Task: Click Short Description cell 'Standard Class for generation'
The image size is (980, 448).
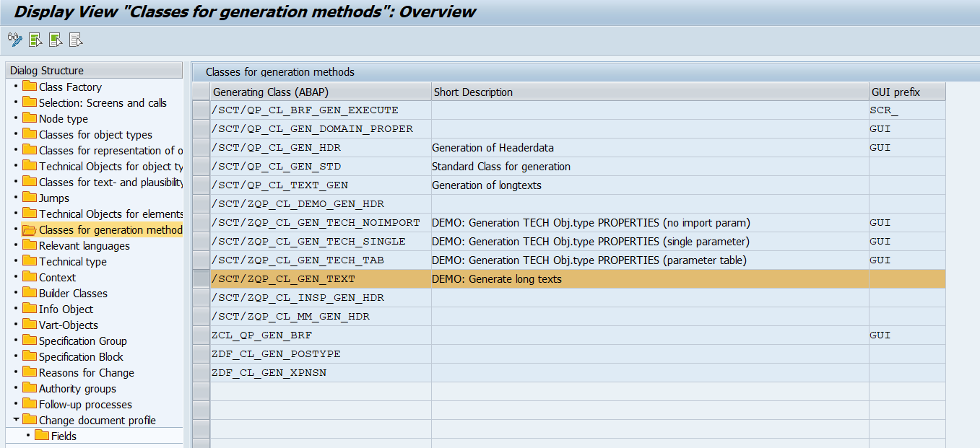Action: pos(501,167)
